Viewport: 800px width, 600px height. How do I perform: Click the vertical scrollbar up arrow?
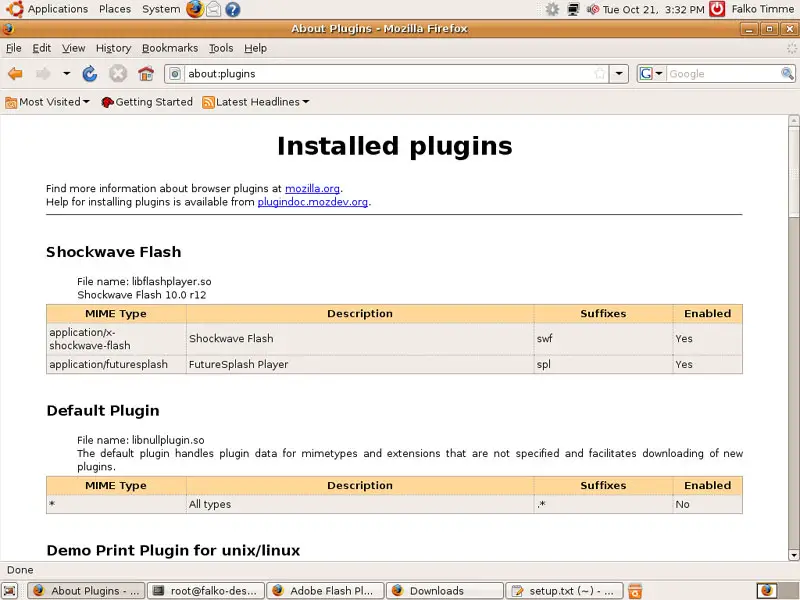click(793, 121)
